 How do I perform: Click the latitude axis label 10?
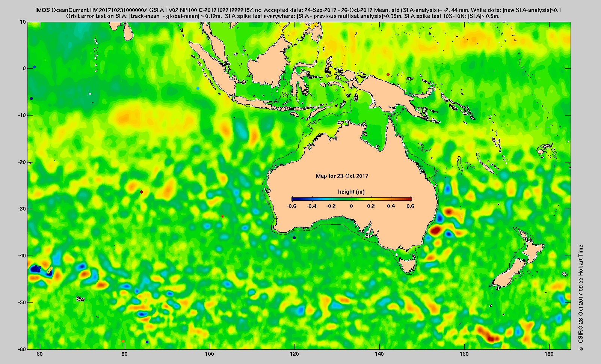click(x=23, y=22)
